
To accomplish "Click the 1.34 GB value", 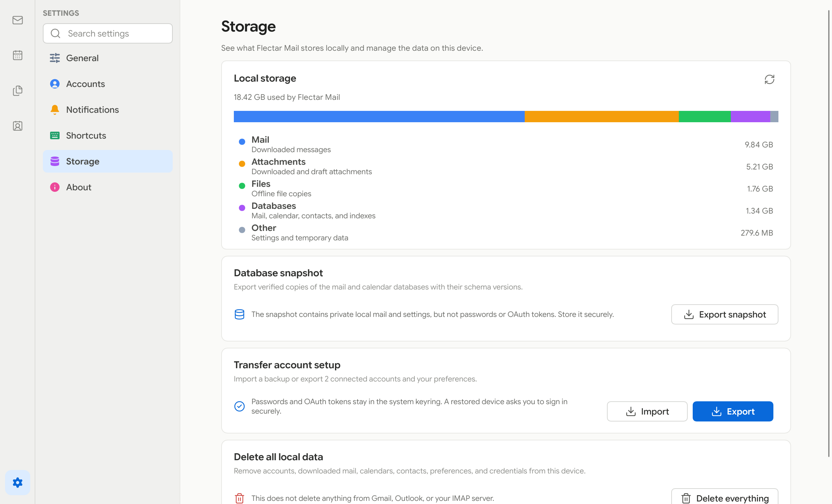I will (759, 211).
